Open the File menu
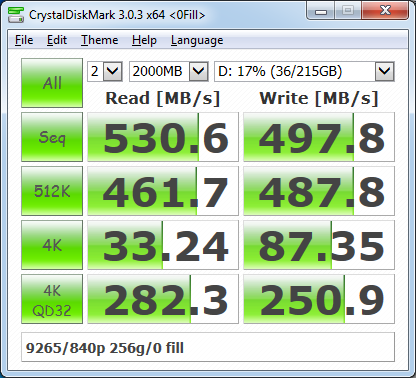 pos(24,40)
